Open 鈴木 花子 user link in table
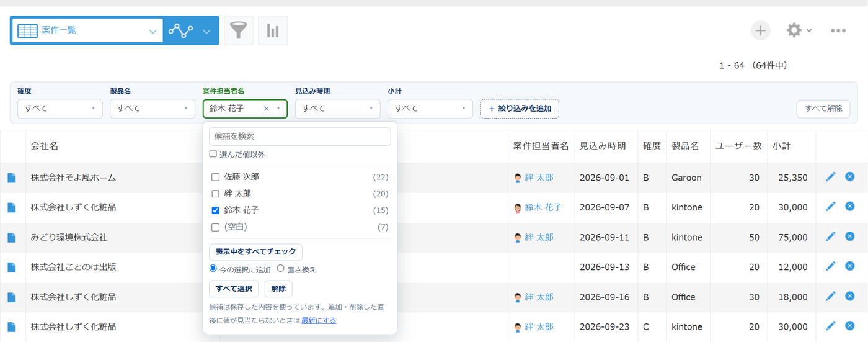The height and width of the screenshot is (342, 868). [543, 207]
